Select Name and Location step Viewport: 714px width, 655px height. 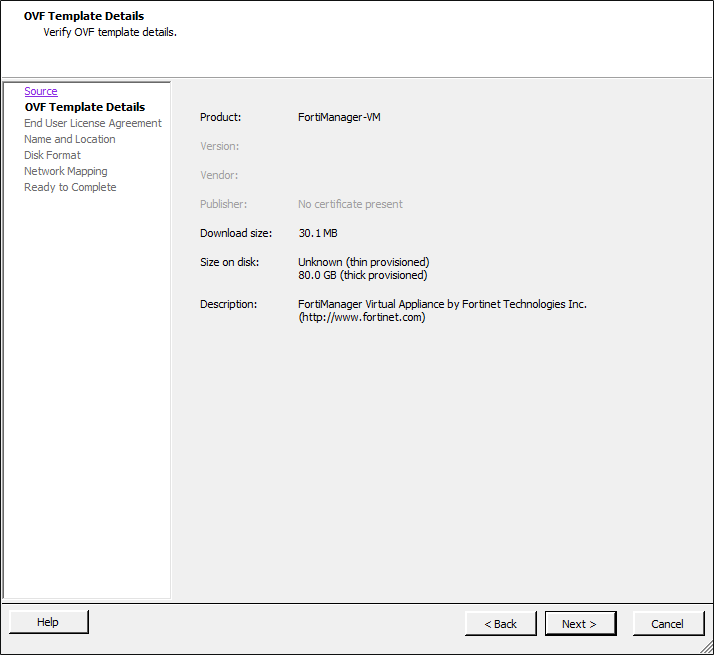(70, 139)
